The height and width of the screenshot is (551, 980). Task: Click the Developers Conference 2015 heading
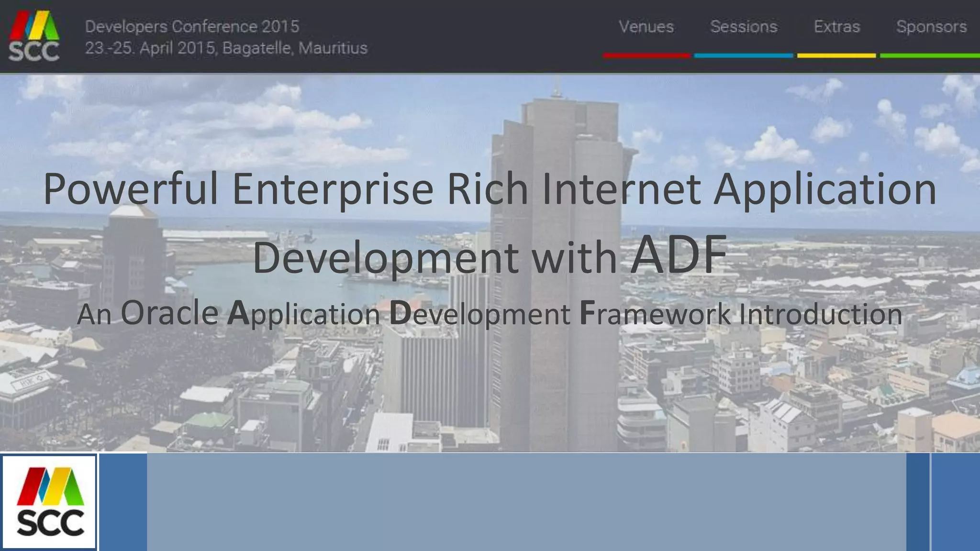point(192,26)
